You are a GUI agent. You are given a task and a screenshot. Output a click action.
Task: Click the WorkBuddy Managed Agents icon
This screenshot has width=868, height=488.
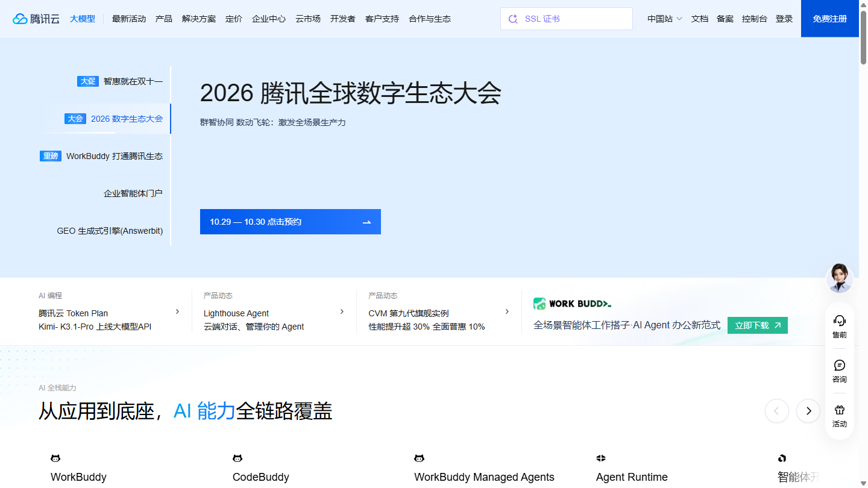coord(419,458)
